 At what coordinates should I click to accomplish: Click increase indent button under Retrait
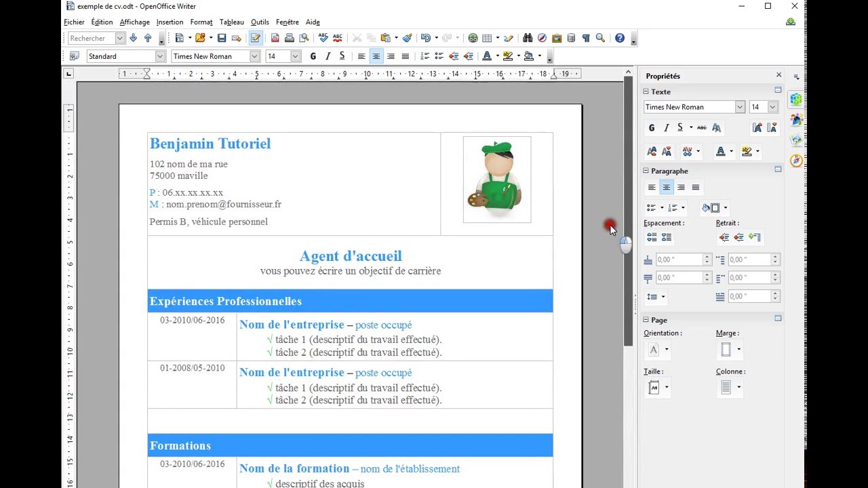pyautogui.click(x=724, y=237)
